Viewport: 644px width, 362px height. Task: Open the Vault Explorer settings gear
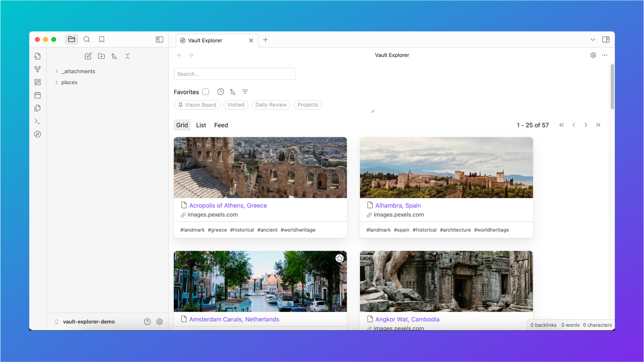(593, 55)
